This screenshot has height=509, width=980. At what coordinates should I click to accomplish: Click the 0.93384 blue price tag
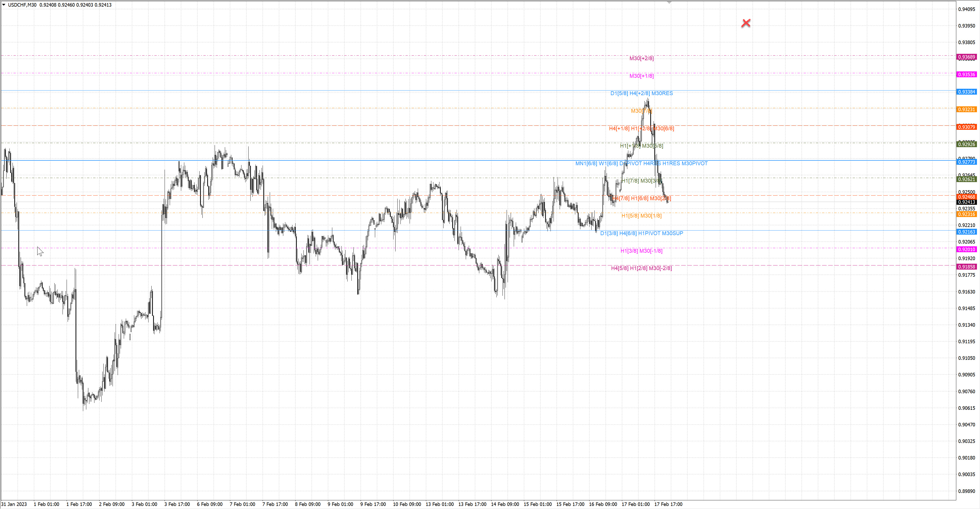tap(966, 92)
